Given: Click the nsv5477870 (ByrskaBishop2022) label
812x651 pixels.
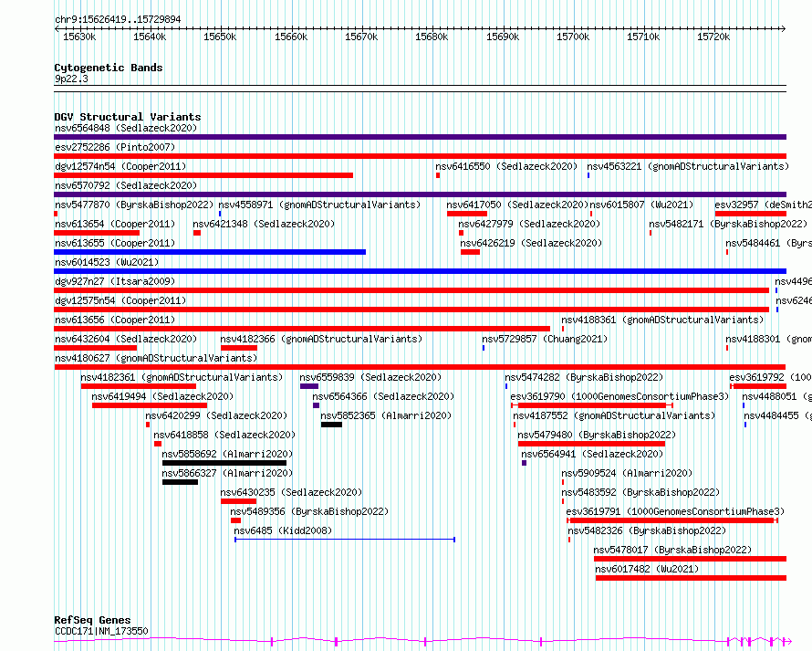Looking at the screenshot, I should click(134, 205).
